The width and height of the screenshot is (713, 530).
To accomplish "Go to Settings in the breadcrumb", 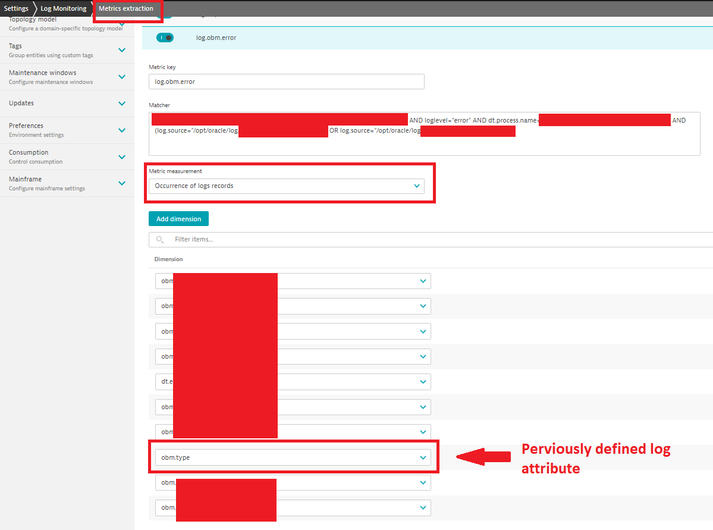I will tap(16, 8).
